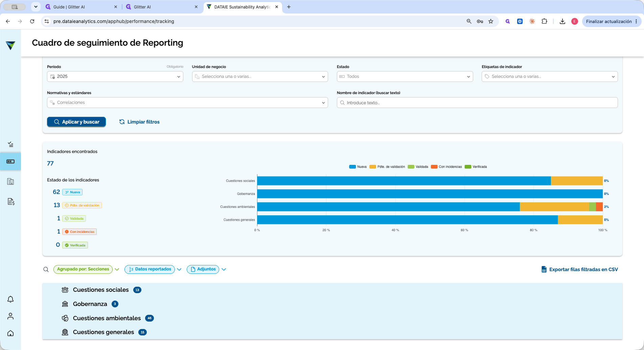Focus the Nombre de indicador text field
Viewport: 644px width, 350px height.
477,103
